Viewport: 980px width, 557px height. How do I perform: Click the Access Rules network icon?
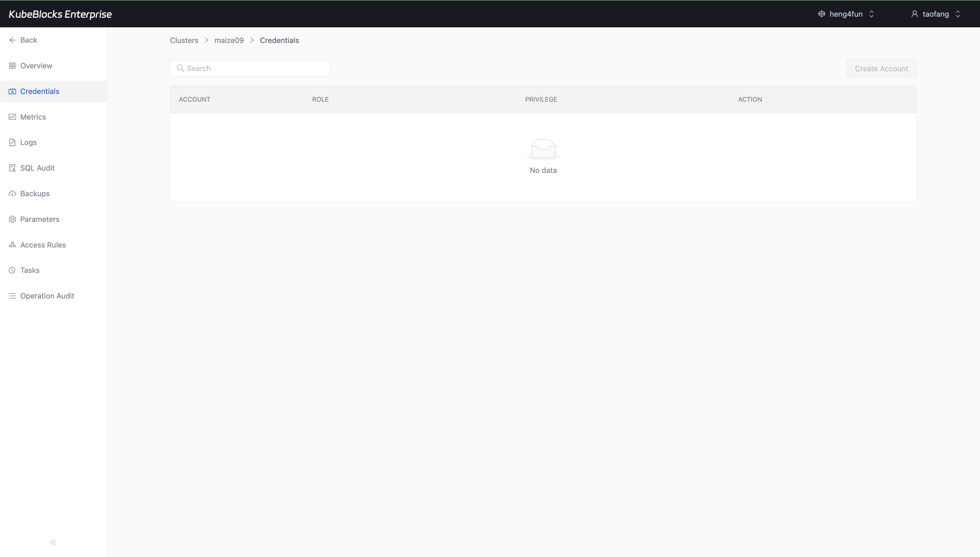point(12,245)
